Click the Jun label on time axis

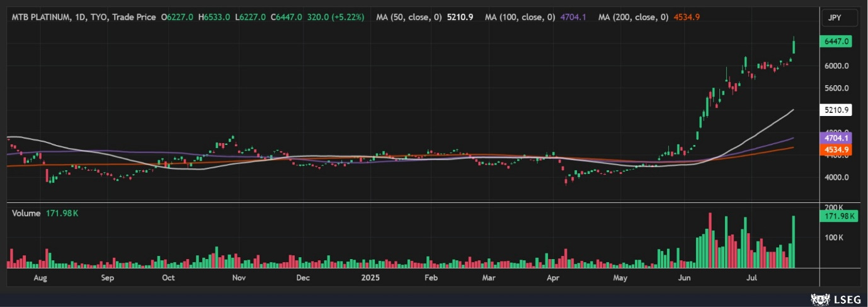(683, 277)
